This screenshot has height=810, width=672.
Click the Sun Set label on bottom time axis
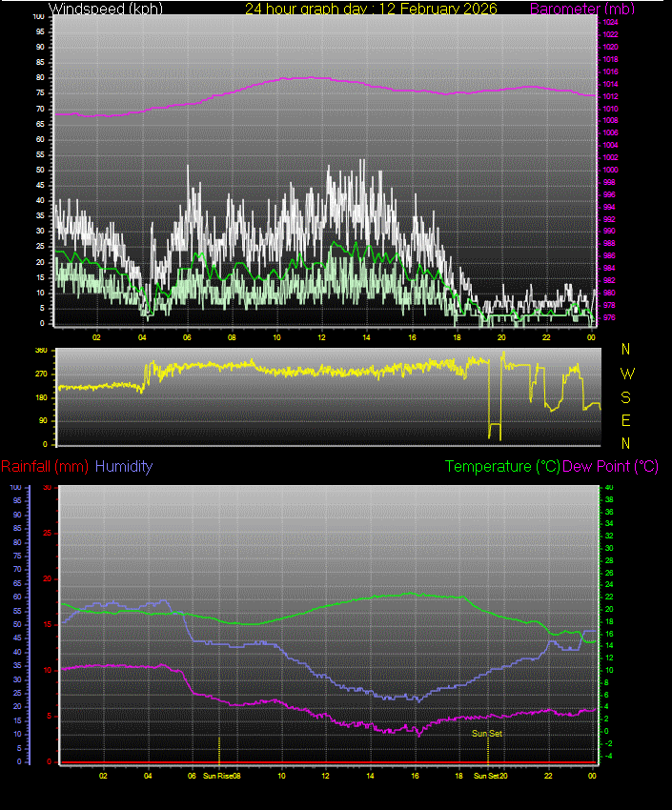point(486,776)
